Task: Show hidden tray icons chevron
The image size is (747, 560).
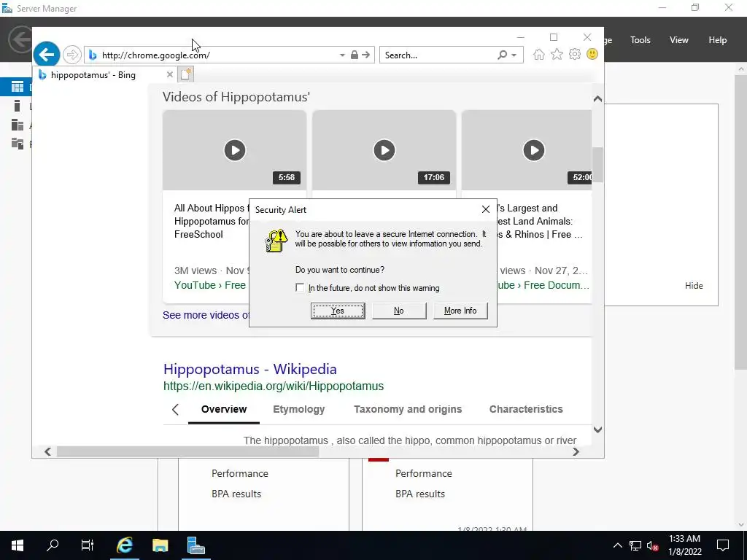Action: point(617,545)
